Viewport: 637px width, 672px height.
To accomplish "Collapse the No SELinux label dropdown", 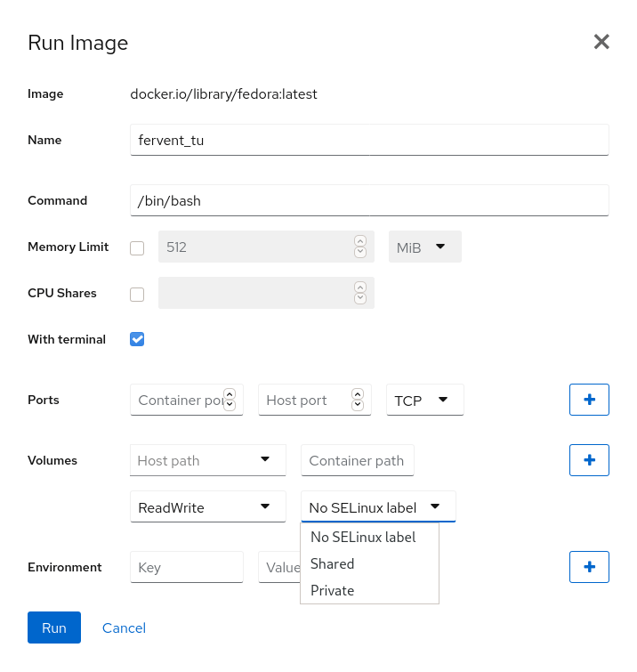I will (378, 506).
